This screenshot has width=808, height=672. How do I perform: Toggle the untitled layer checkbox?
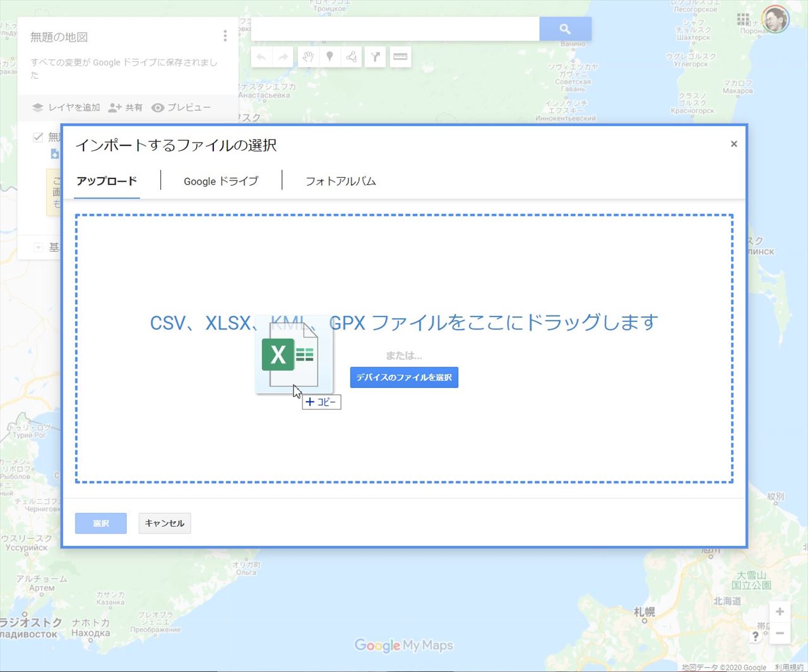click(38, 137)
